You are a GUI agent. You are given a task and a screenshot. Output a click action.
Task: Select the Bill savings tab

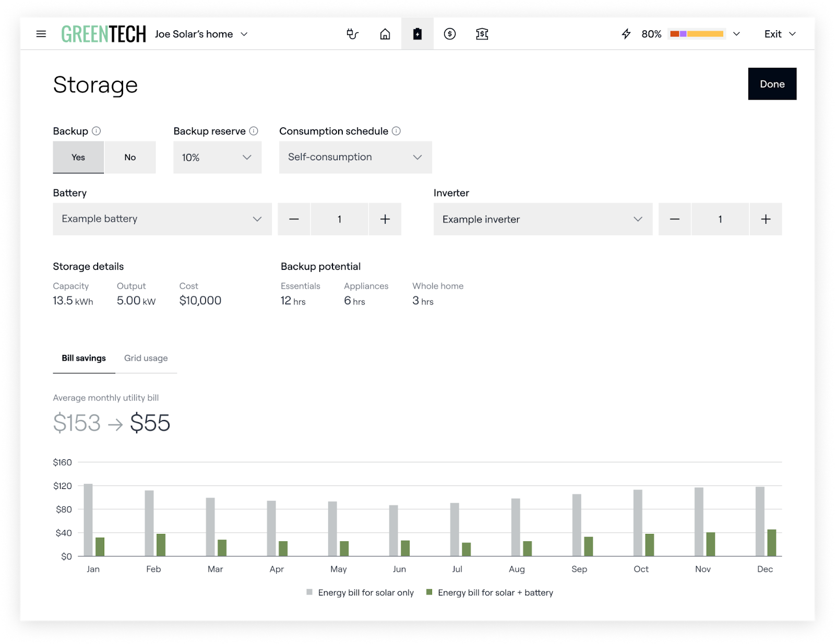(83, 358)
